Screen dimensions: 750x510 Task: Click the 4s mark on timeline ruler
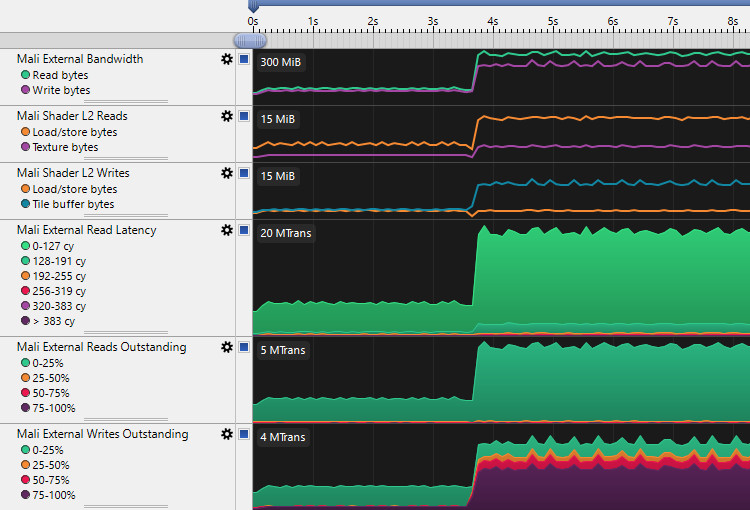pyautogui.click(x=492, y=21)
